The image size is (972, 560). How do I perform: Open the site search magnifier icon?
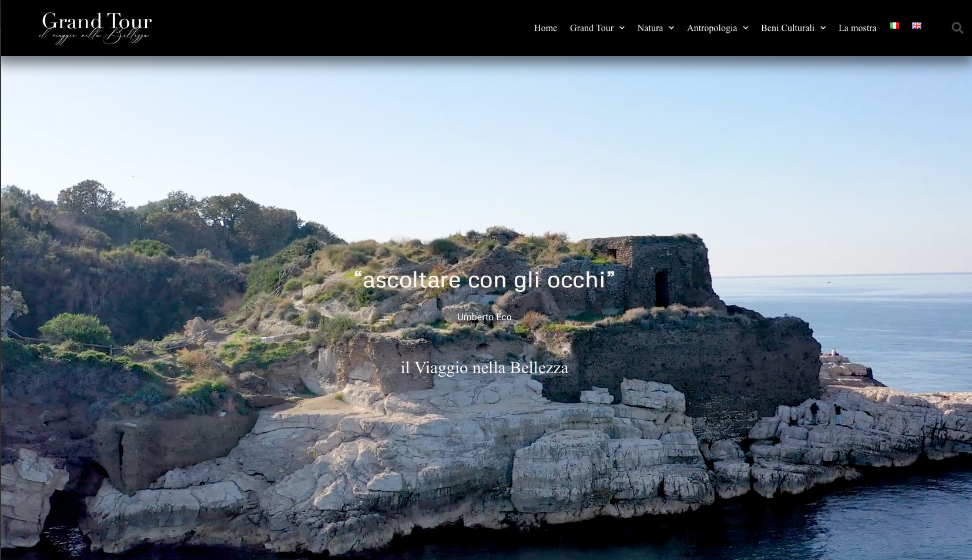957,28
